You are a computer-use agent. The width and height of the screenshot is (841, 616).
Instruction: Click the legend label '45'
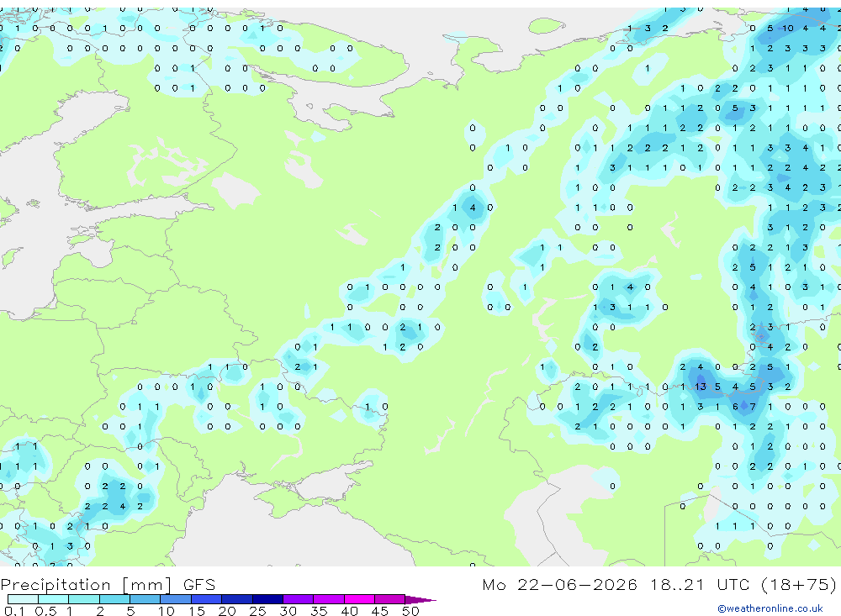380,611
